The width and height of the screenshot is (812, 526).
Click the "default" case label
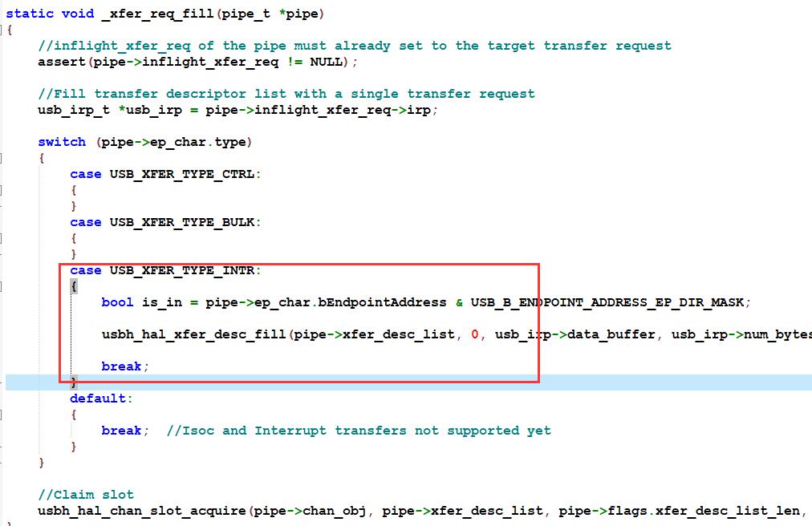tap(98, 399)
